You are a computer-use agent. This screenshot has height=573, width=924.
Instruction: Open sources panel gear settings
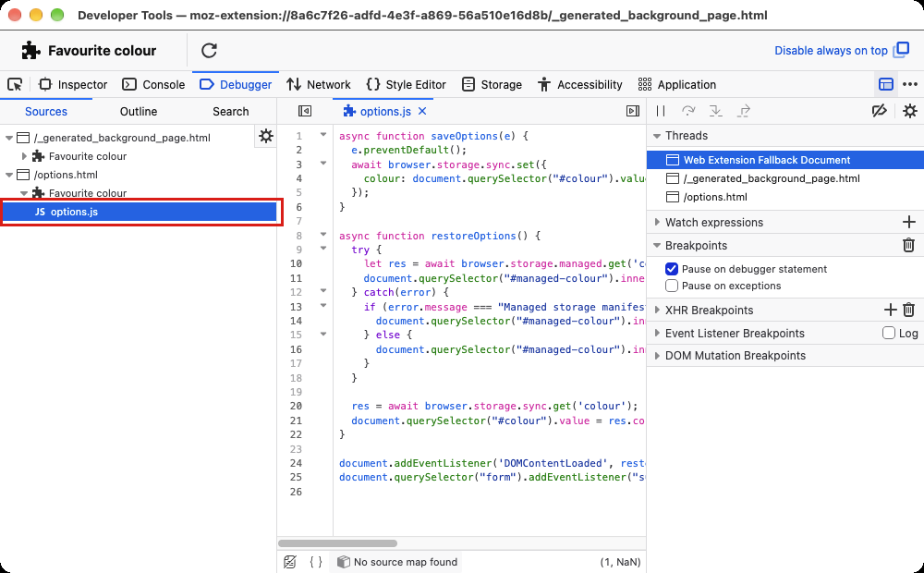tap(266, 136)
